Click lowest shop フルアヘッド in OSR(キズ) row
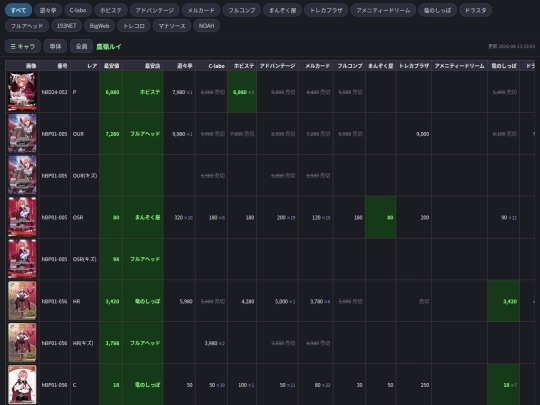Viewport: 540px width, 405px height. (145, 259)
